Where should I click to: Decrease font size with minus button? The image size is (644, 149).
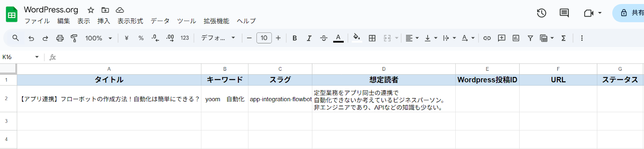coord(249,38)
